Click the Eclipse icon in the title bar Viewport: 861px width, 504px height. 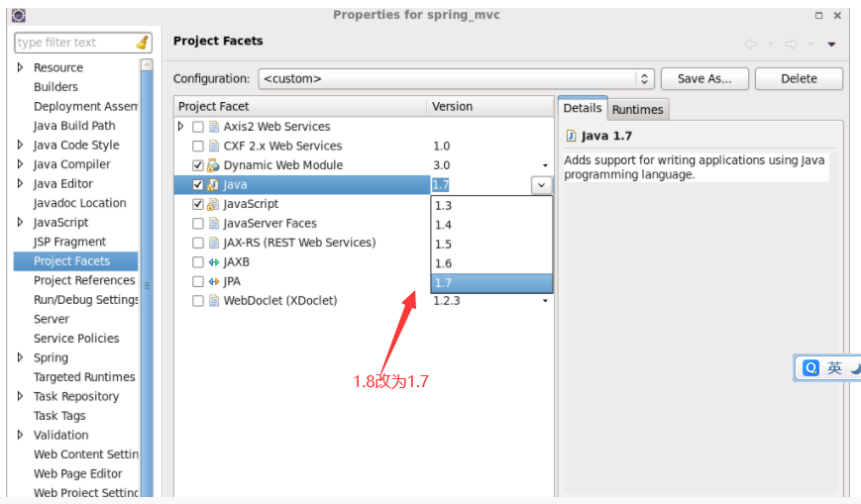(x=18, y=15)
